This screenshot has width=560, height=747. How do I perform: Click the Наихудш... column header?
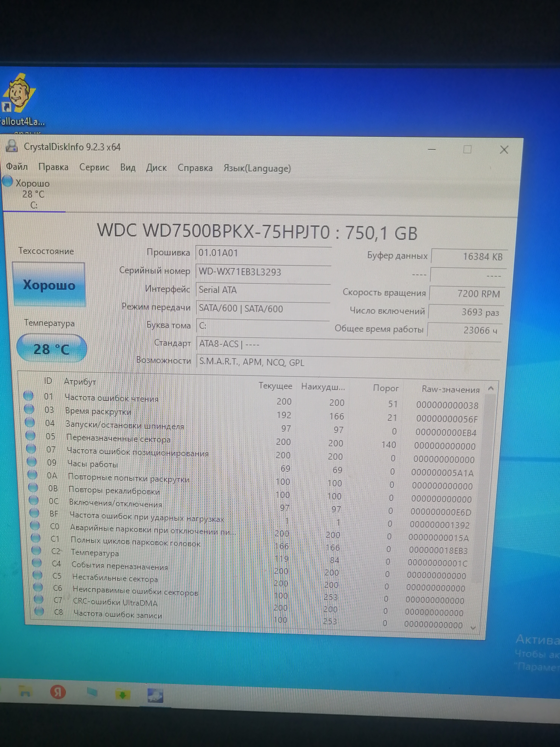pyautogui.click(x=323, y=387)
